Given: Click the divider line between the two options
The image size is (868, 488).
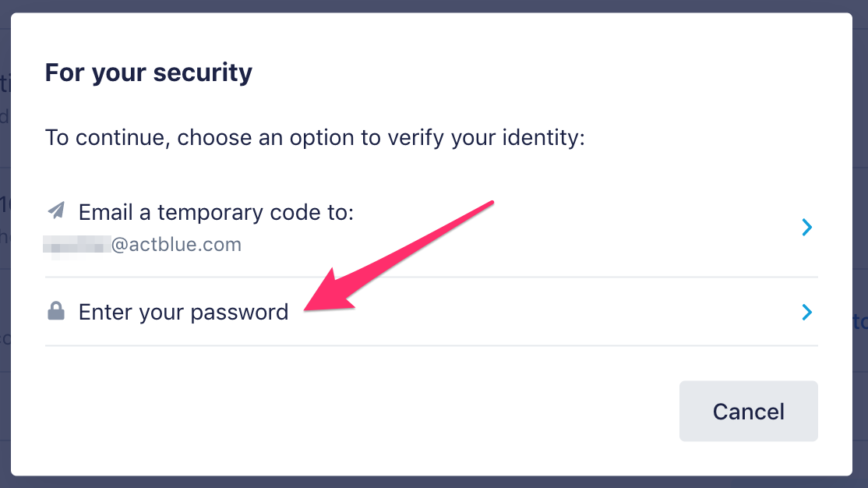Looking at the screenshot, I should [431, 277].
